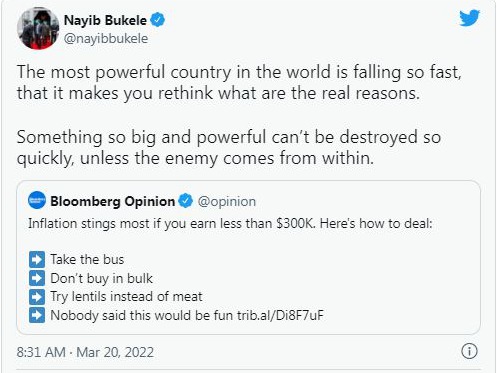
Task: Open the Nayib Bukele display name link
Action: pyautogui.click(x=105, y=20)
